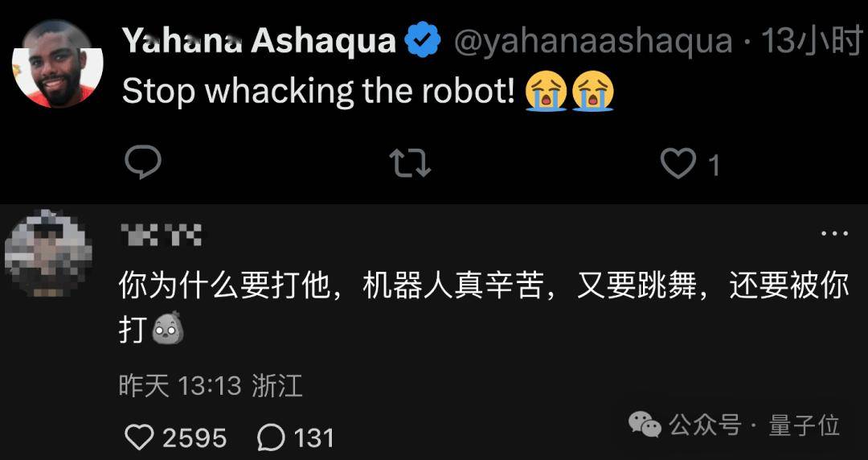Click the Yahana Ashaqua display name
The width and height of the screenshot is (868, 460).
pos(259,41)
